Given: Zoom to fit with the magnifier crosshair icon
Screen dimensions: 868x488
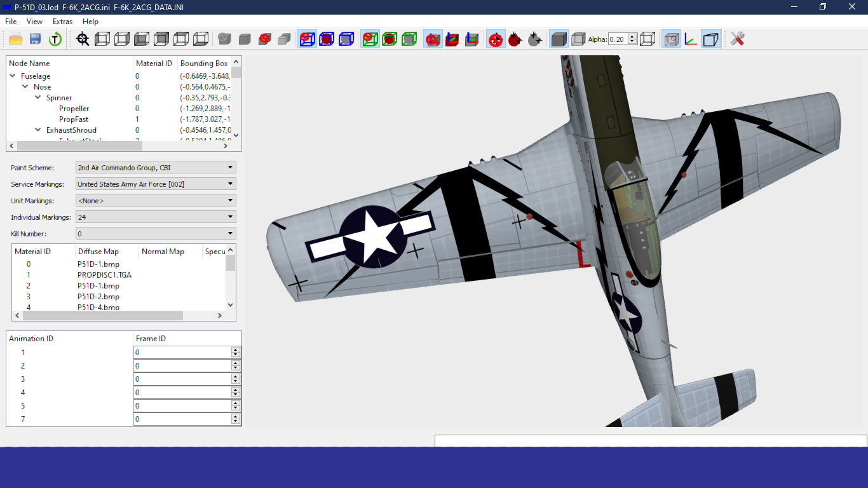Looking at the screenshot, I should click(83, 39).
